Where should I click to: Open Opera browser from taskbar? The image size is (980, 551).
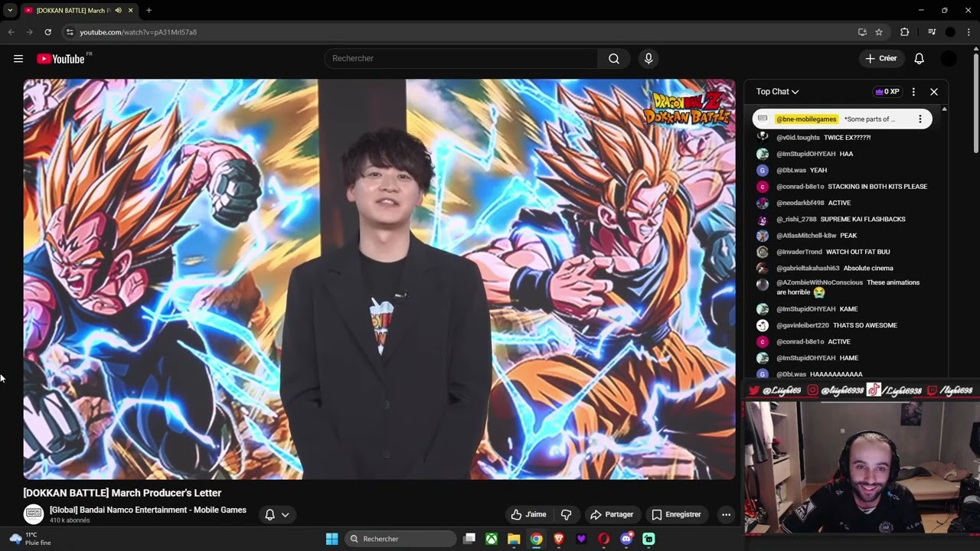[603, 539]
